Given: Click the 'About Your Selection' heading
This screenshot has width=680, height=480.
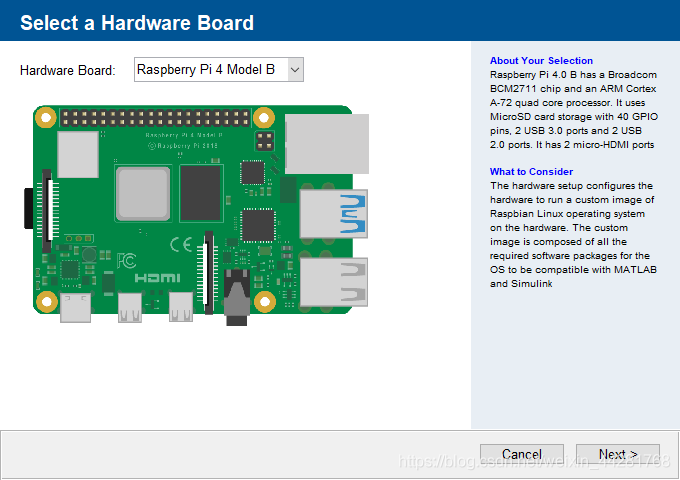Looking at the screenshot, I should pos(541,61).
